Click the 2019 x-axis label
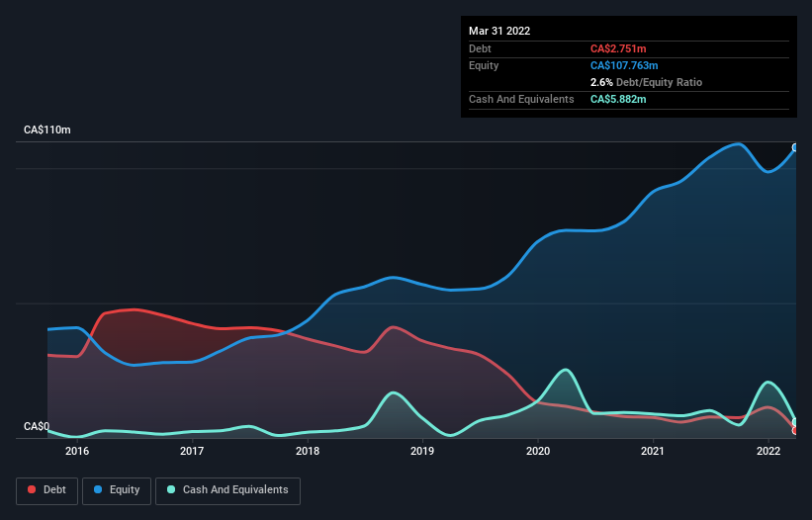Screen dimensions: 812x520 point(422,451)
